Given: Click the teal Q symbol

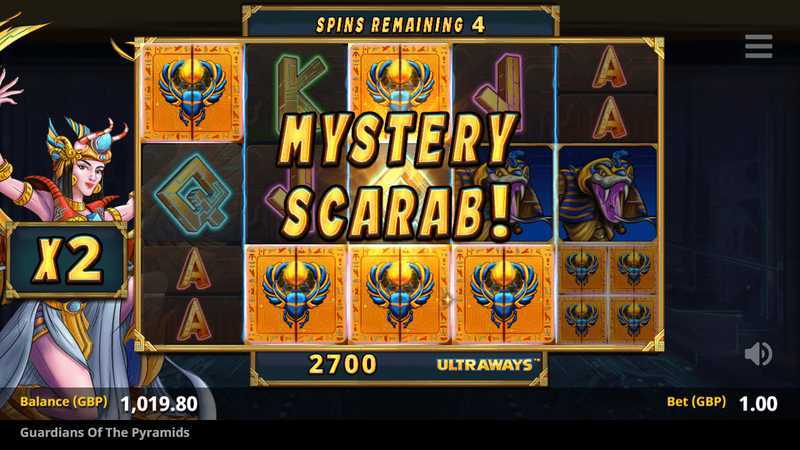Looking at the screenshot, I should click(192, 194).
